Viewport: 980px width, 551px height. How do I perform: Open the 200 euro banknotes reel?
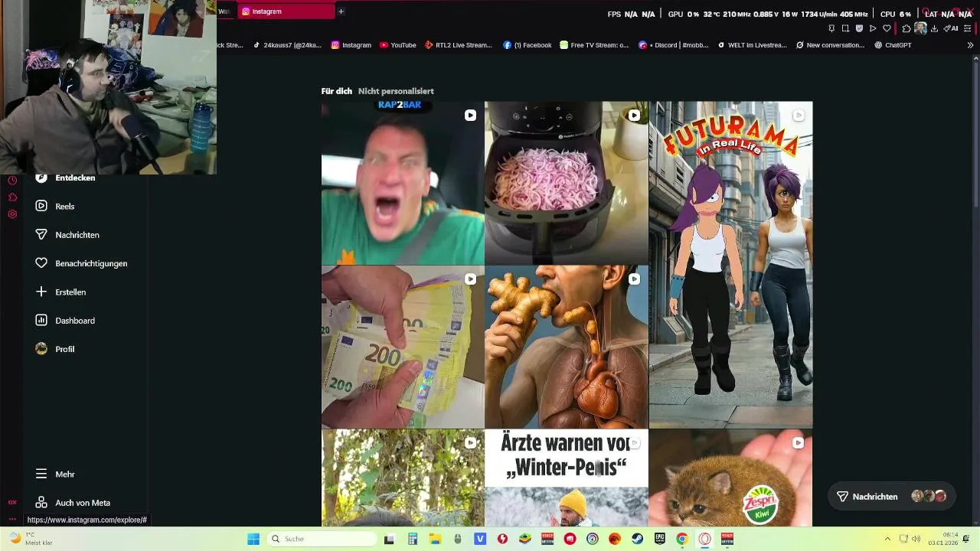click(403, 347)
